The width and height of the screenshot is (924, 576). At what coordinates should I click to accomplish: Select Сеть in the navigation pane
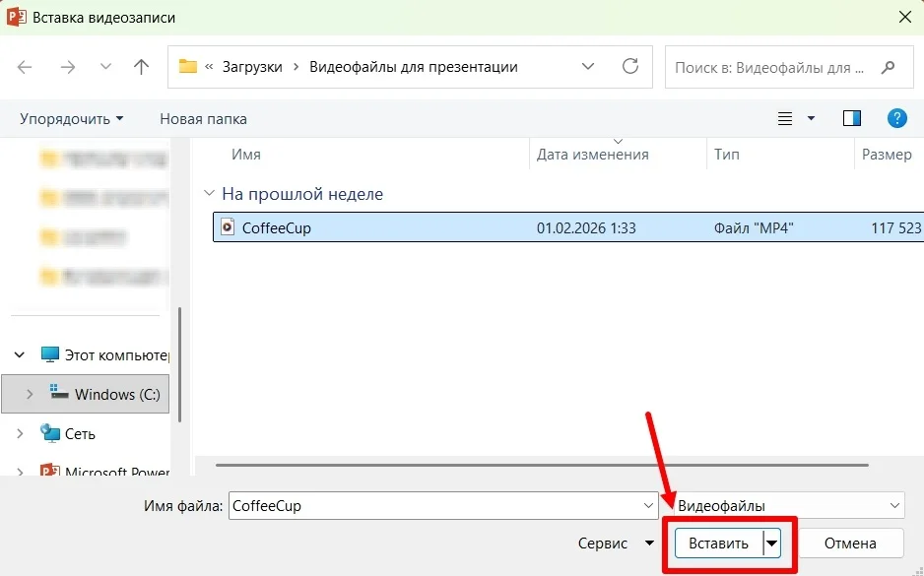click(x=80, y=434)
